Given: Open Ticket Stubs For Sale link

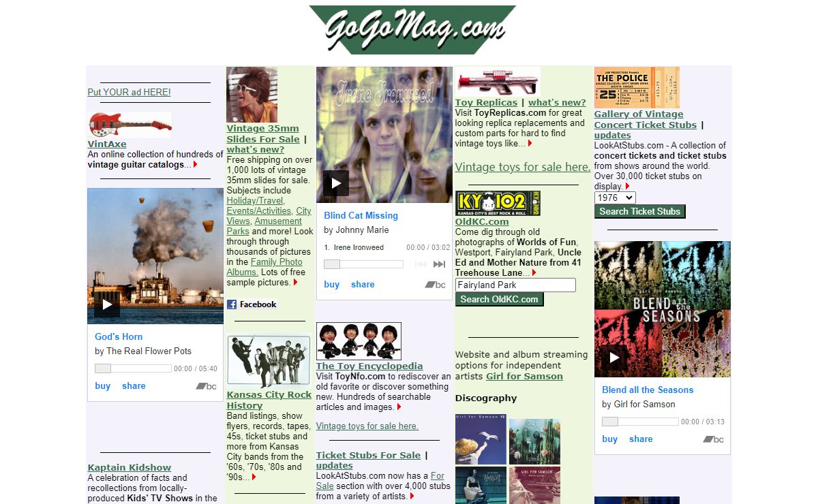Looking at the screenshot, I should click(x=368, y=455).
